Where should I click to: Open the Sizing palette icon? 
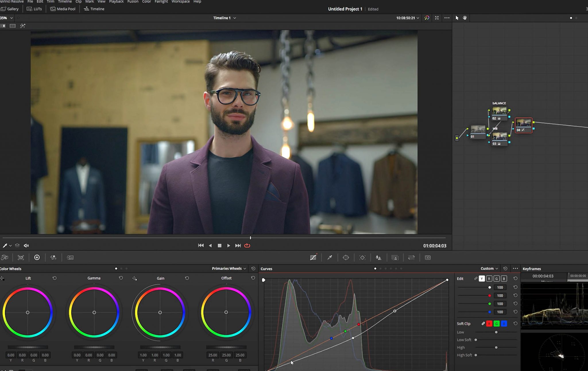(411, 257)
